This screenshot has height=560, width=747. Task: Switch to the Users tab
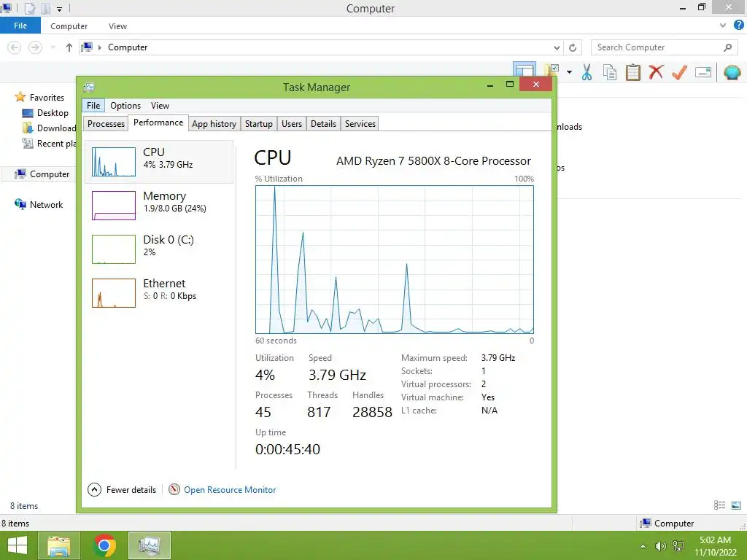292,124
